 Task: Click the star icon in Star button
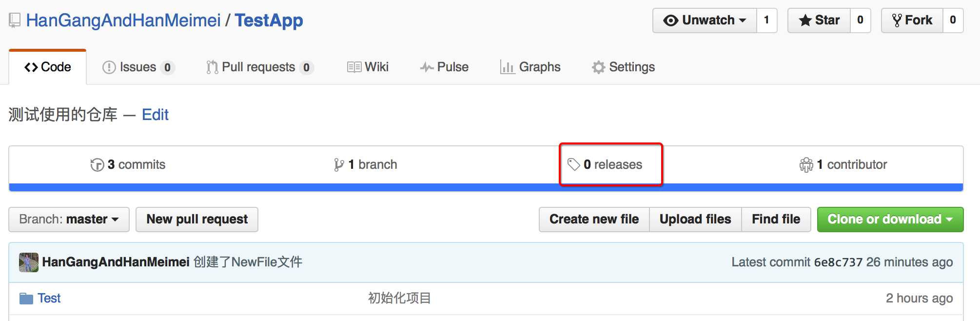point(805,20)
